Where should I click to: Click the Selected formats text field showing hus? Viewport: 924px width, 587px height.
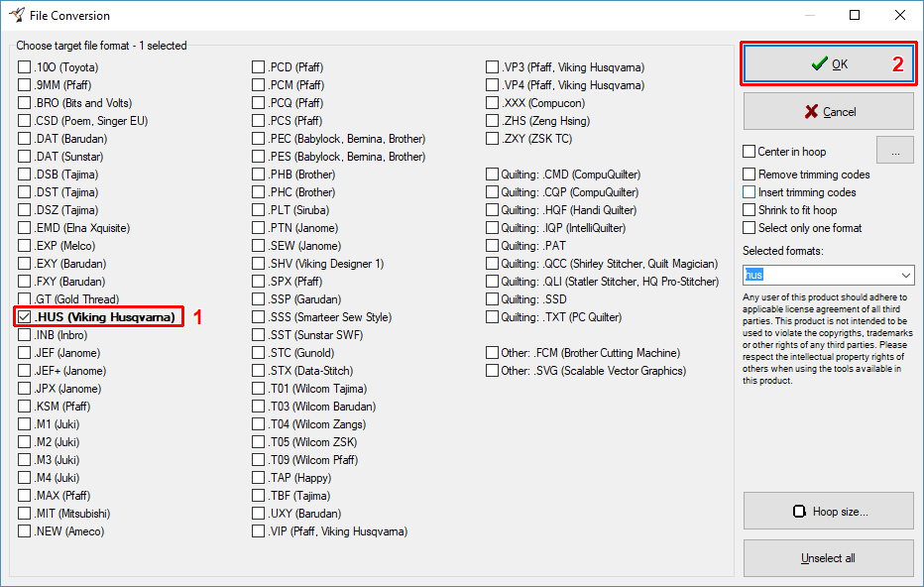tap(820, 275)
